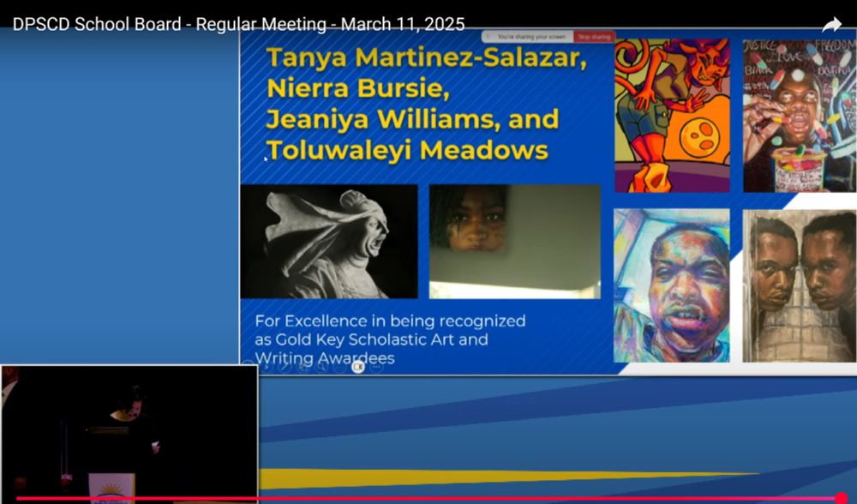Image resolution: width=857 pixels, height=504 pixels.
Task: Click the green-haired face photo artwork
Action: [x=514, y=242]
